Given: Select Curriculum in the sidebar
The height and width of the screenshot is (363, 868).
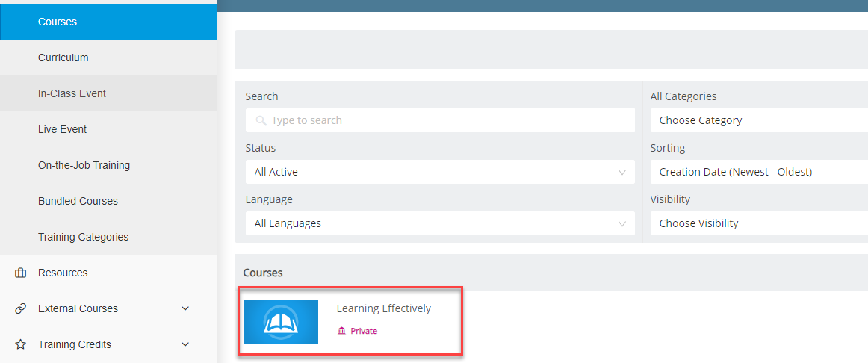Looking at the screenshot, I should click(108, 58).
